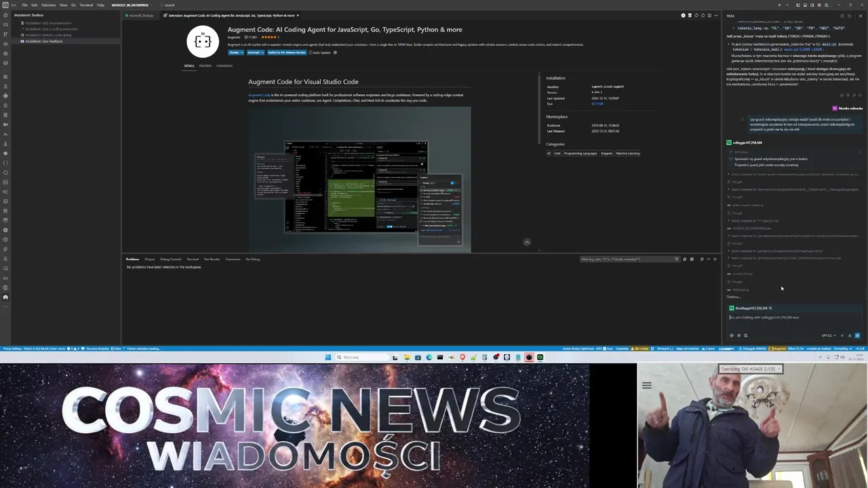Close the bottom panel
This screenshot has width=868, height=488.
[x=715, y=259]
